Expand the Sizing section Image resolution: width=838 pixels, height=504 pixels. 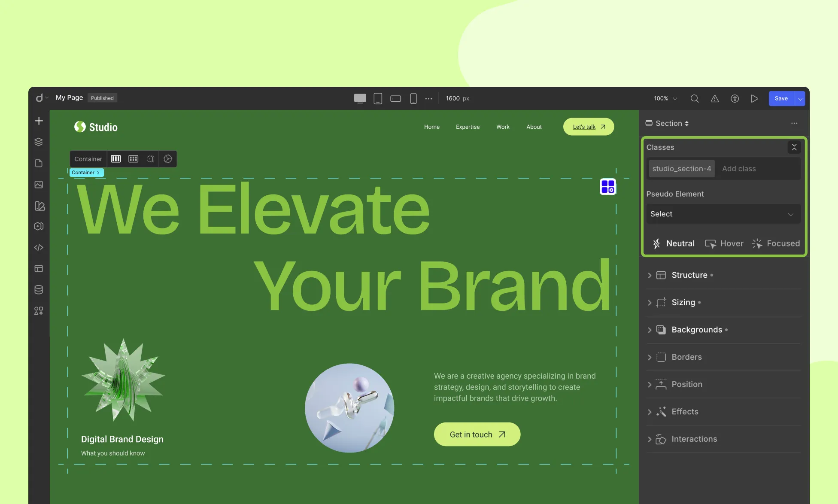tap(723, 303)
